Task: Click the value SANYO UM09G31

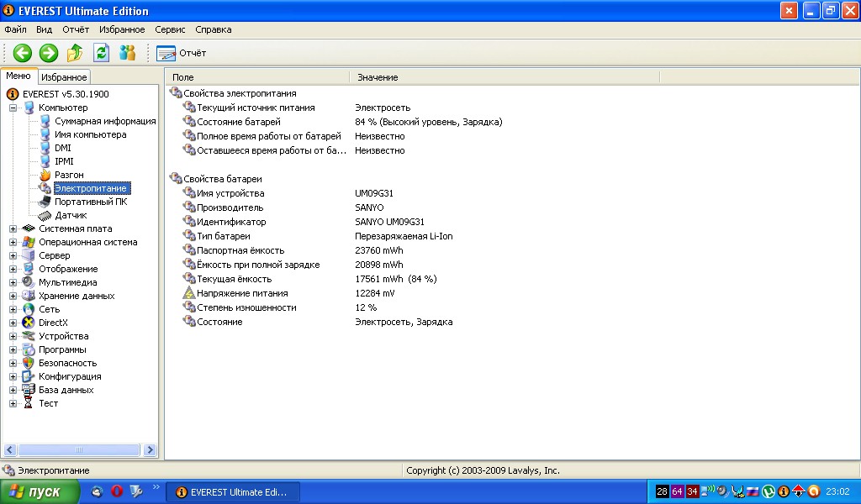Action: coord(390,222)
